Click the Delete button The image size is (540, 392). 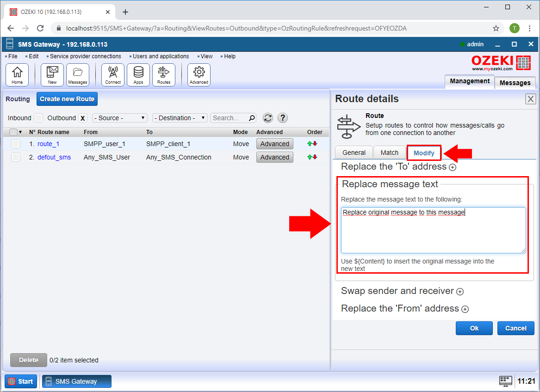pos(29,361)
